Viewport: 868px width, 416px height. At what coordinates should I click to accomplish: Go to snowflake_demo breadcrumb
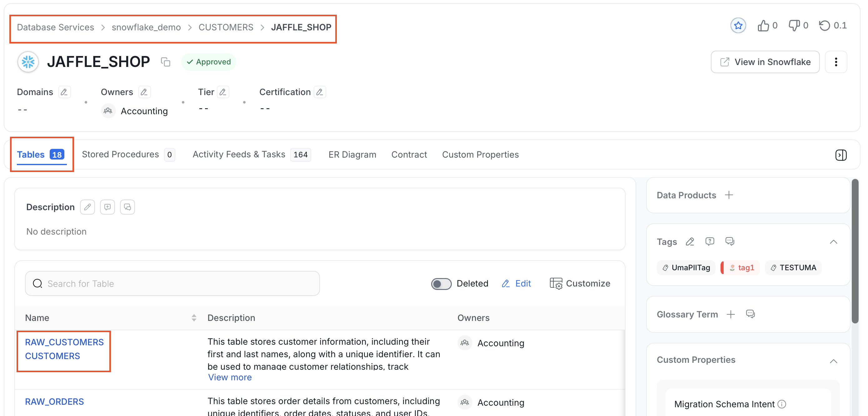coord(146,27)
